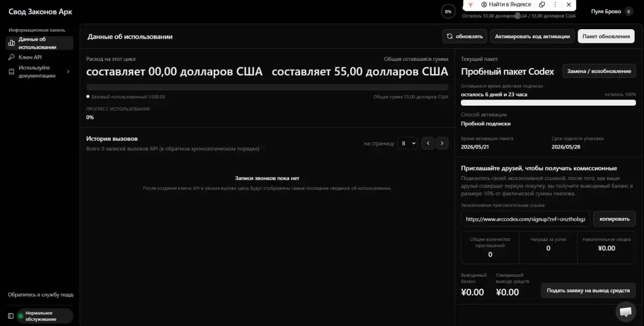Click the Выводимый баланс ¥0.00 amount

(x=472, y=292)
